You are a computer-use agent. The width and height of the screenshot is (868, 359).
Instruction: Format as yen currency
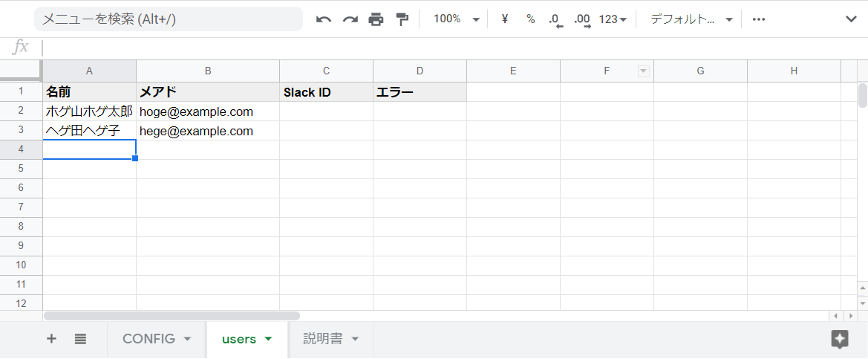[x=504, y=19]
